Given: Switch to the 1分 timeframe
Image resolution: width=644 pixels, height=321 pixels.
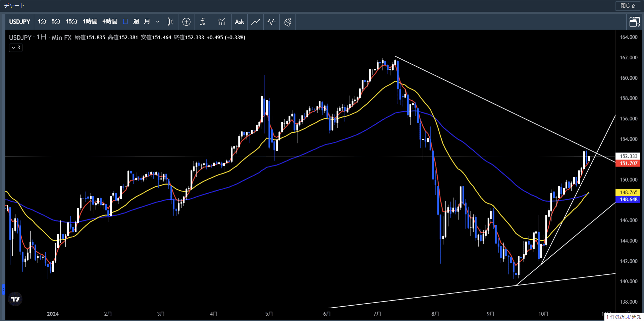Looking at the screenshot, I should click(42, 22).
